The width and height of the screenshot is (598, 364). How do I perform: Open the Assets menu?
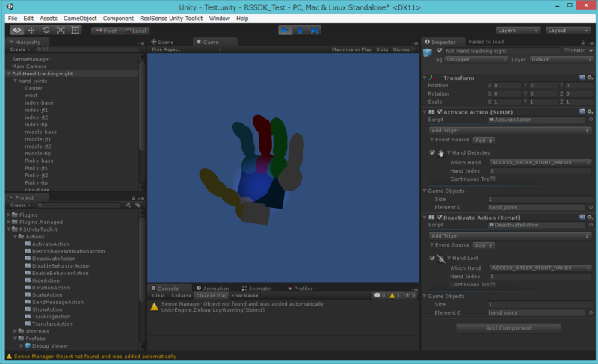[49, 18]
